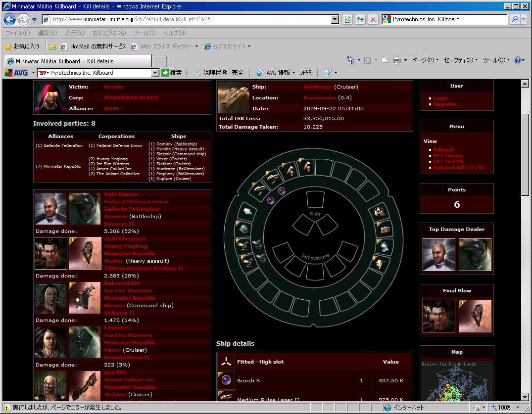The height and width of the screenshot is (414, 532).
Task: Click the vertical scrollbar down arrow
Action: 525,397
